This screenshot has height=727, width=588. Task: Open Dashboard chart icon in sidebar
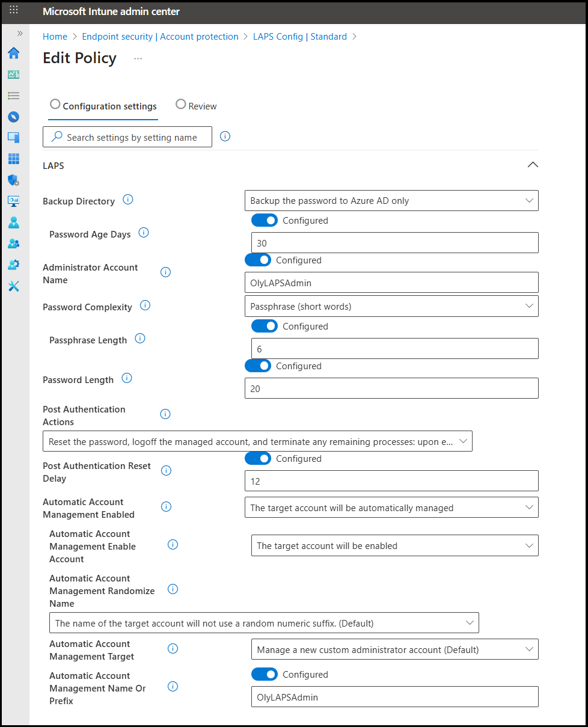[14, 75]
